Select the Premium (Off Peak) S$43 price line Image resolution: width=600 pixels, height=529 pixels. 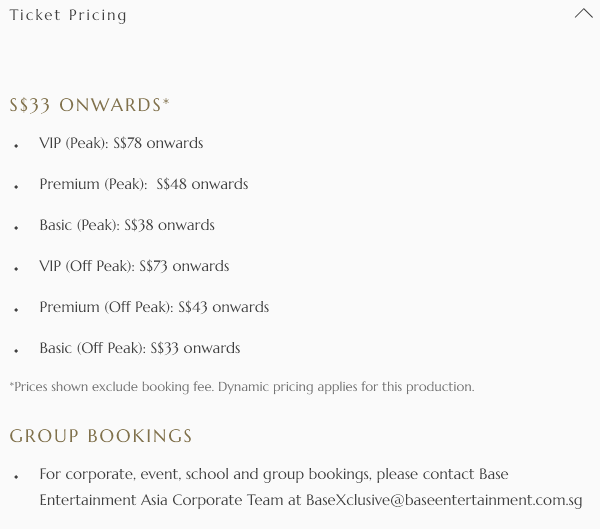(x=154, y=307)
